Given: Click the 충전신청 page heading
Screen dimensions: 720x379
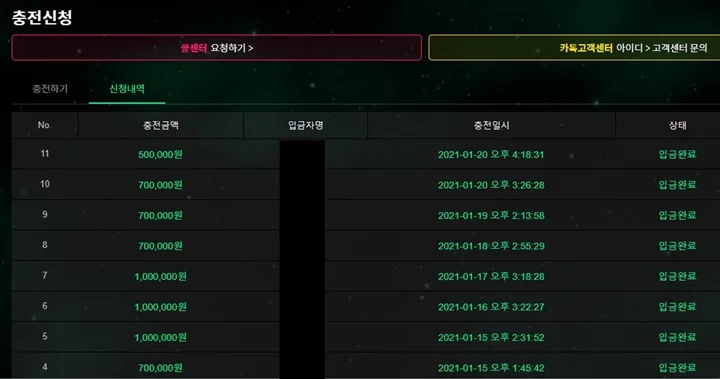Looking at the screenshot, I should click(42, 17).
